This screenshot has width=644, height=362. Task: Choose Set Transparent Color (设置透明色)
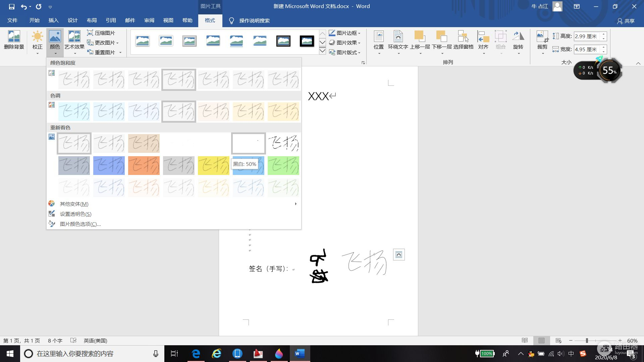coord(75,214)
